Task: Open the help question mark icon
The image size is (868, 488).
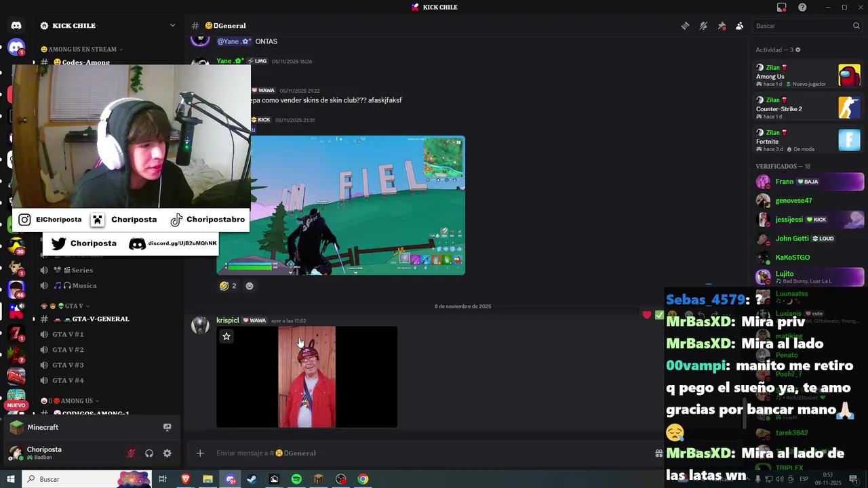Action: click(x=802, y=7)
